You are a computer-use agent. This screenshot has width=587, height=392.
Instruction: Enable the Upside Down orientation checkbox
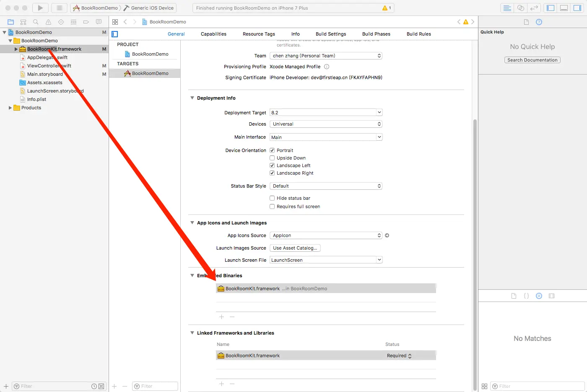tap(272, 158)
